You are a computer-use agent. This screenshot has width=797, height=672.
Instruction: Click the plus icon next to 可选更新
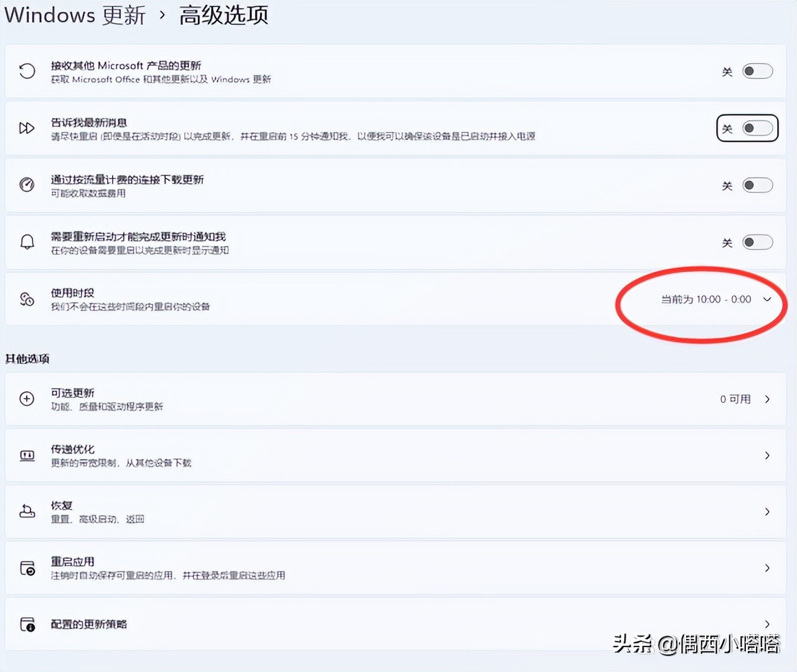27,399
